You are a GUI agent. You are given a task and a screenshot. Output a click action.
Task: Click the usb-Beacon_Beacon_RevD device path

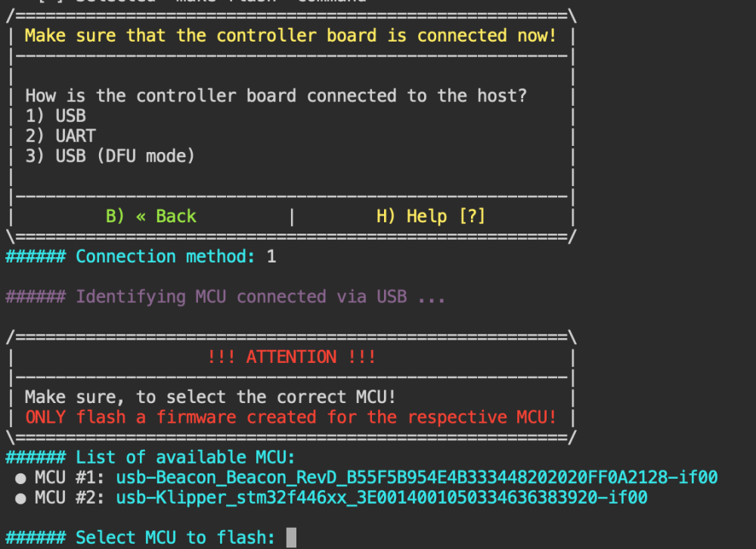coord(417,478)
